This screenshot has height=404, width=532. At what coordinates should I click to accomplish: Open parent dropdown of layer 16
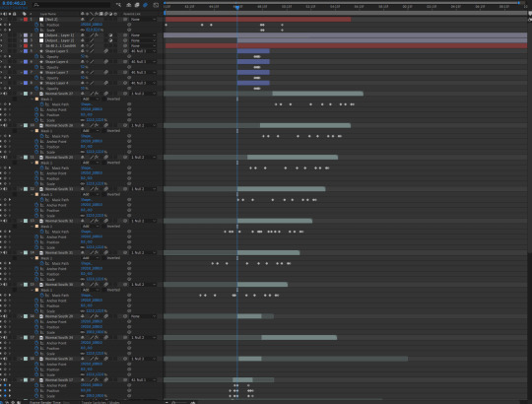tap(143, 316)
